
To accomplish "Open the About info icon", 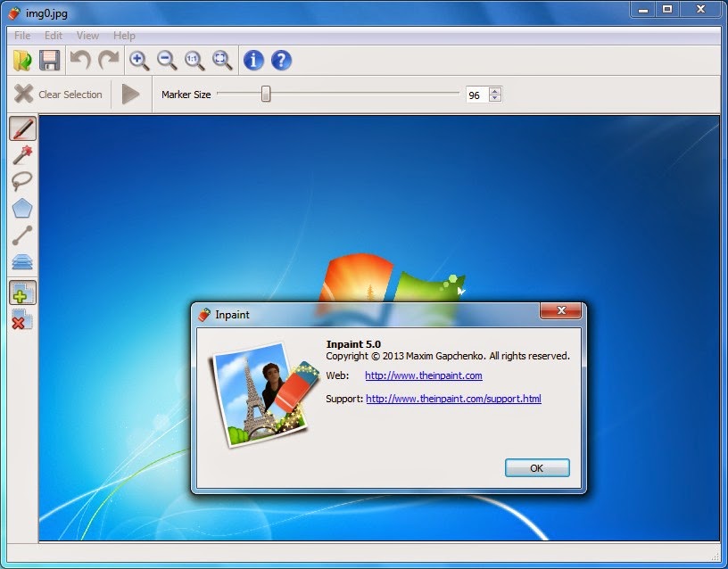I will pyautogui.click(x=253, y=61).
